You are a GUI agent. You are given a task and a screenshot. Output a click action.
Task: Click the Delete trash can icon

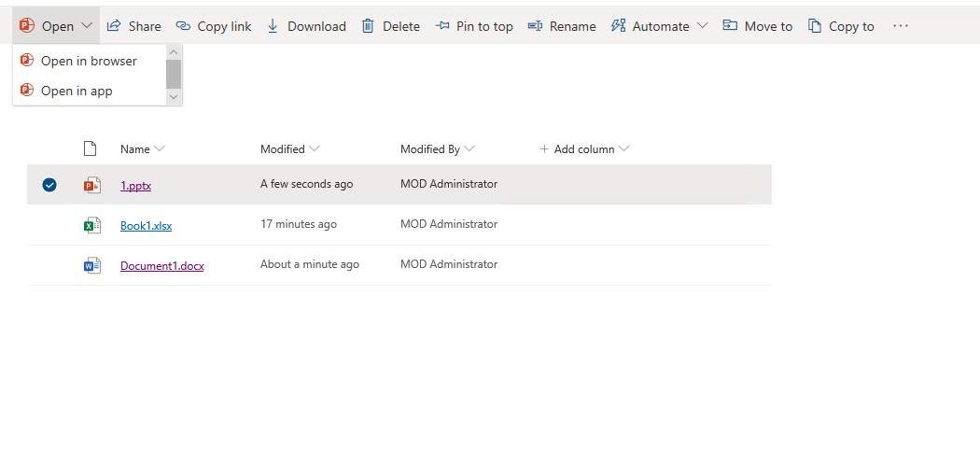[x=368, y=25]
